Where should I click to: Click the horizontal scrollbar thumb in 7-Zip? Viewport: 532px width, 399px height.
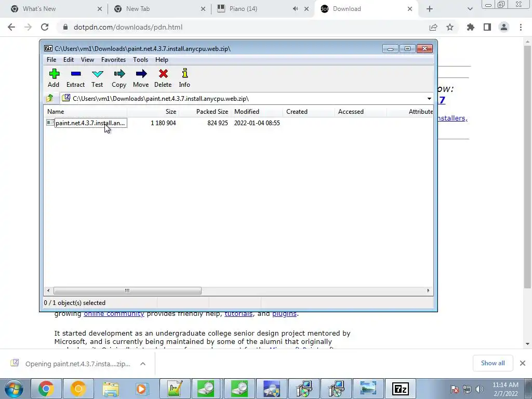pyautogui.click(x=127, y=290)
